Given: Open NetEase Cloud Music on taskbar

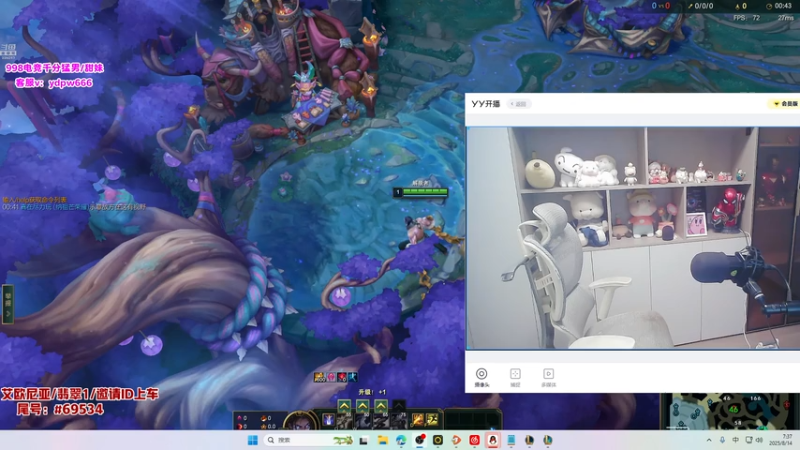Looking at the screenshot, I should [474, 440].
